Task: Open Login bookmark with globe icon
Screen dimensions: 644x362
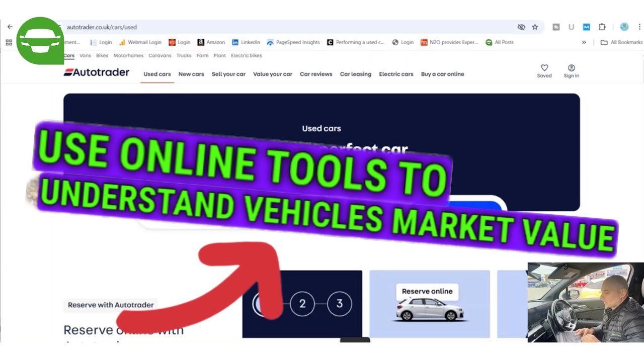Action: (x=403, y=42)
